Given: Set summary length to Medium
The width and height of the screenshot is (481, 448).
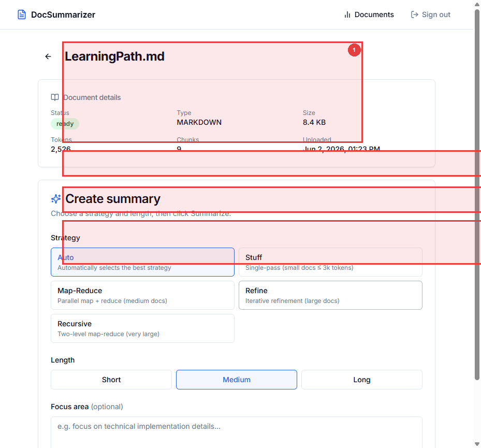Looking at the screenshot, I should [237, 380].
